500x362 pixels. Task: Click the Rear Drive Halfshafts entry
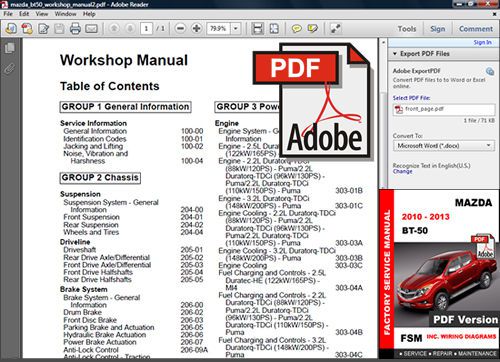97,279
